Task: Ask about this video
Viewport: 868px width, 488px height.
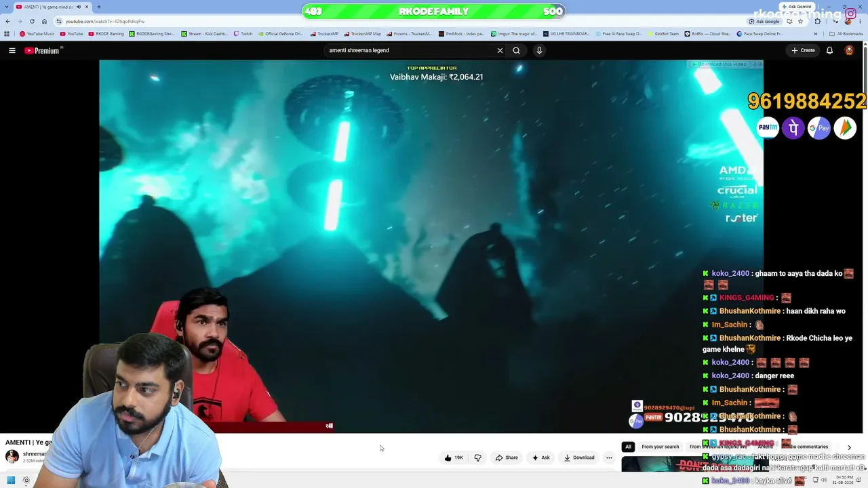Action: pos(540,457)
